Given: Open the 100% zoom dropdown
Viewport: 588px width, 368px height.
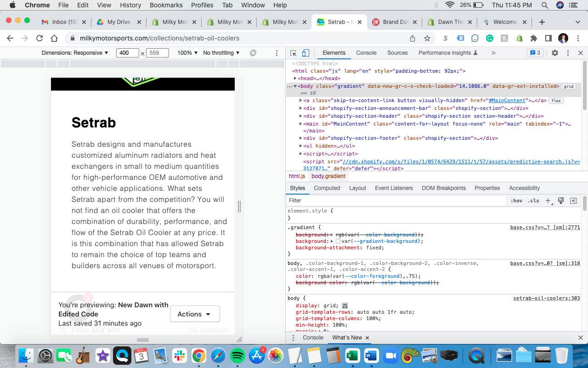Looking at the screenshot, I should [187, 53].
